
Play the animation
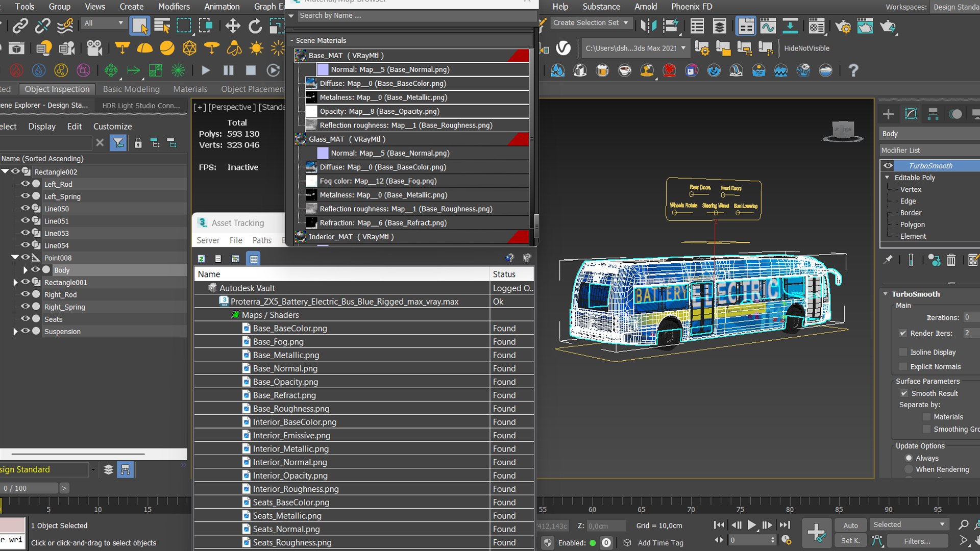752,525
